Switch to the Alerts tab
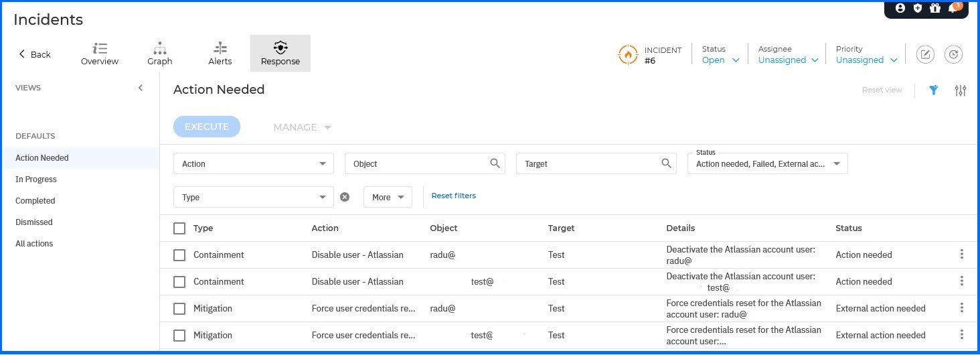Viewport: 980px width, 355px height. (x=220, y=54)
